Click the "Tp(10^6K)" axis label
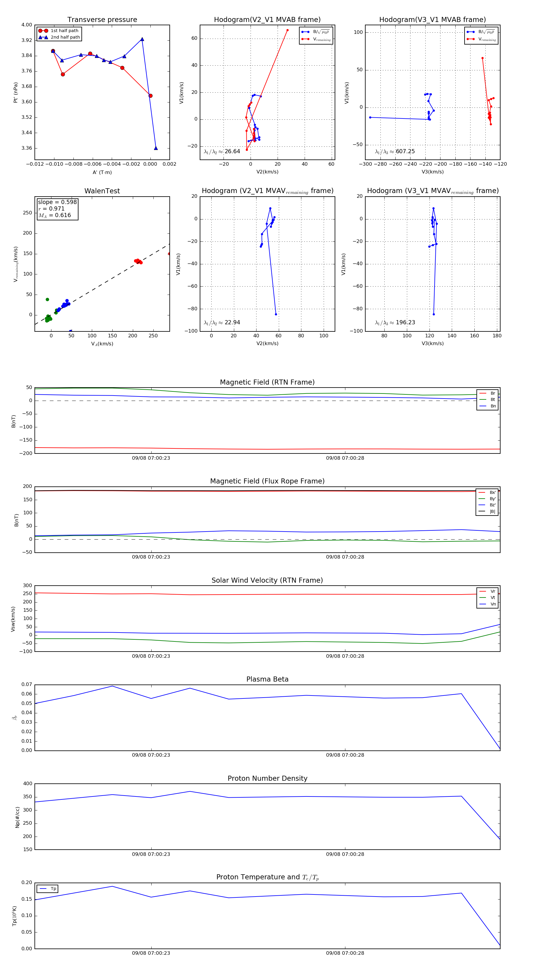535x980 pixels. pos(15,916)
